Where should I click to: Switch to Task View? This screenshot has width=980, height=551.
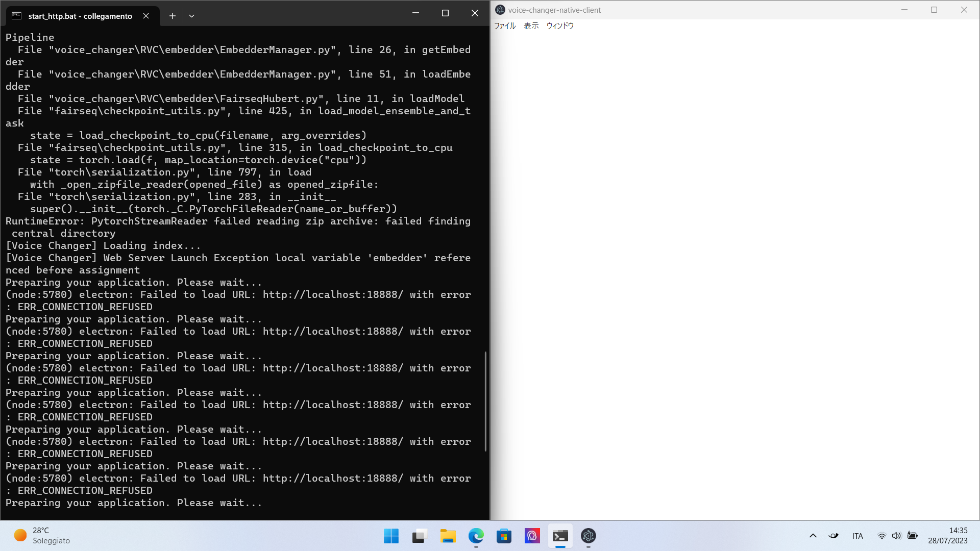[419, 536]
